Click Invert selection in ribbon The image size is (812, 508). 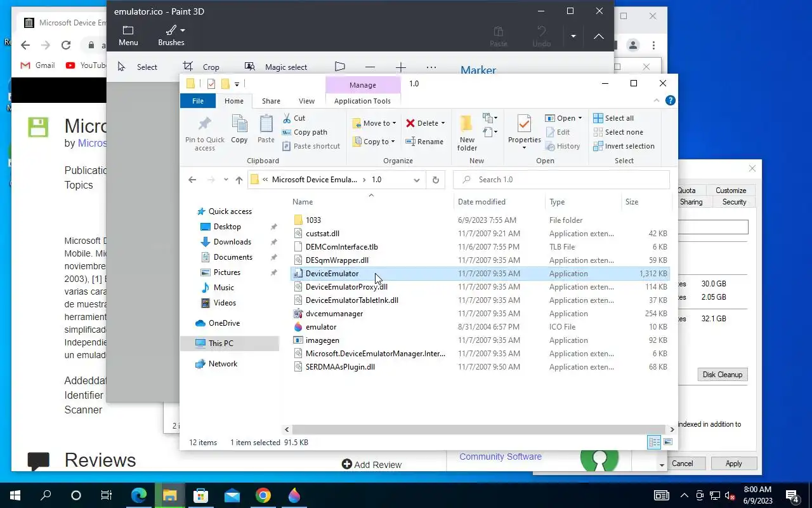(x=624, y=146)
